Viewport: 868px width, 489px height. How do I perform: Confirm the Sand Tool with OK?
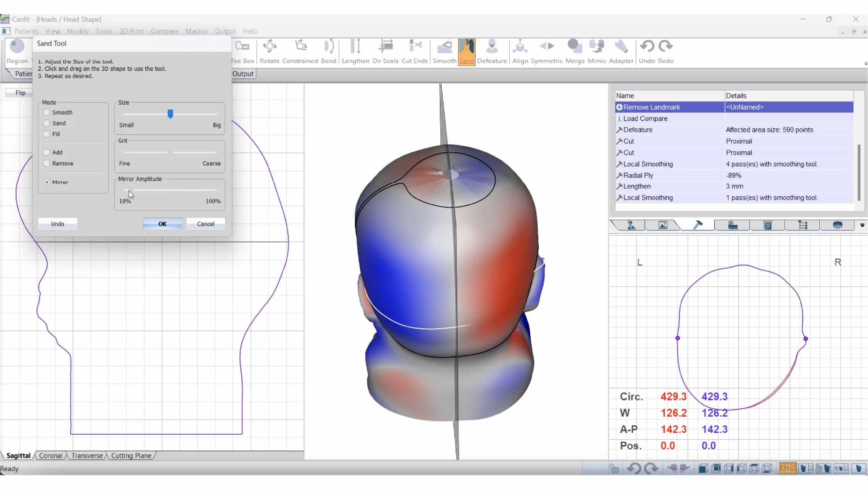click(x=162, y=223)
